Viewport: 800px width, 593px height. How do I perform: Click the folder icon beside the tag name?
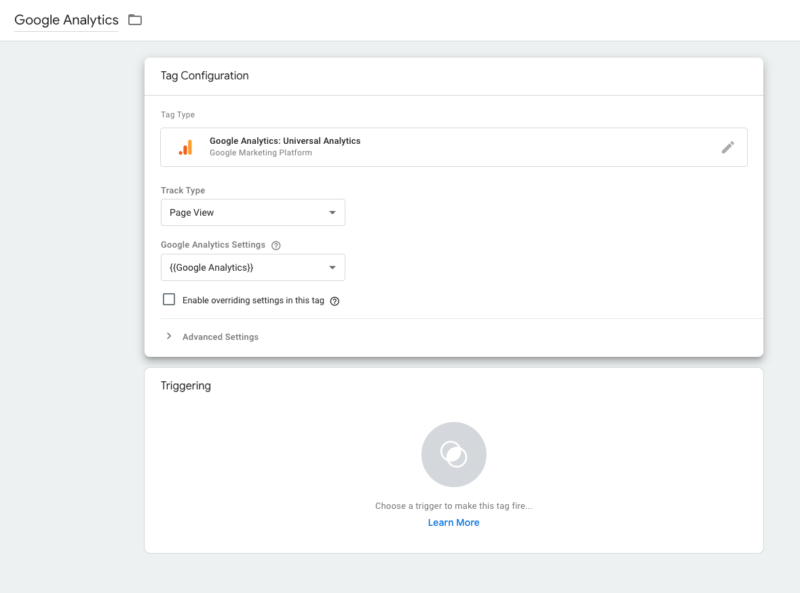coord(135,20)
